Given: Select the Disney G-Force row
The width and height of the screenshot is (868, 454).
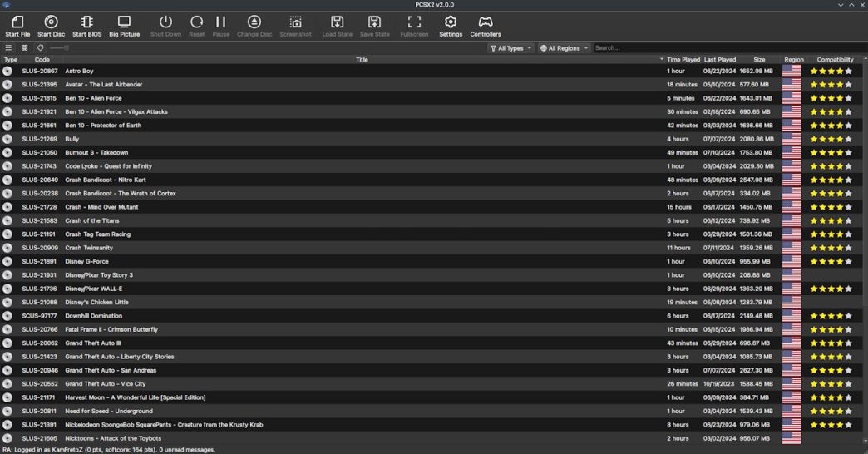Looking at the screenshot, I should click(x=432, y=261).
